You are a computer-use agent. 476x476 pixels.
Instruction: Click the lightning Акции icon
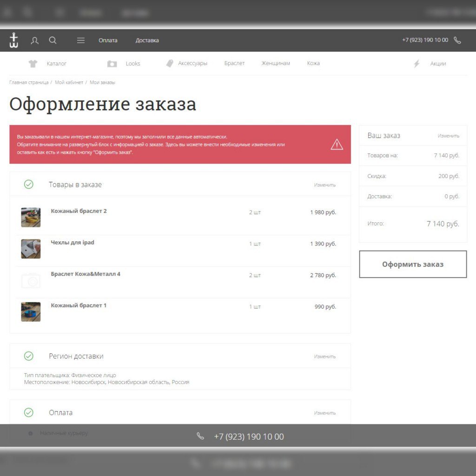[x=416, y=63]
